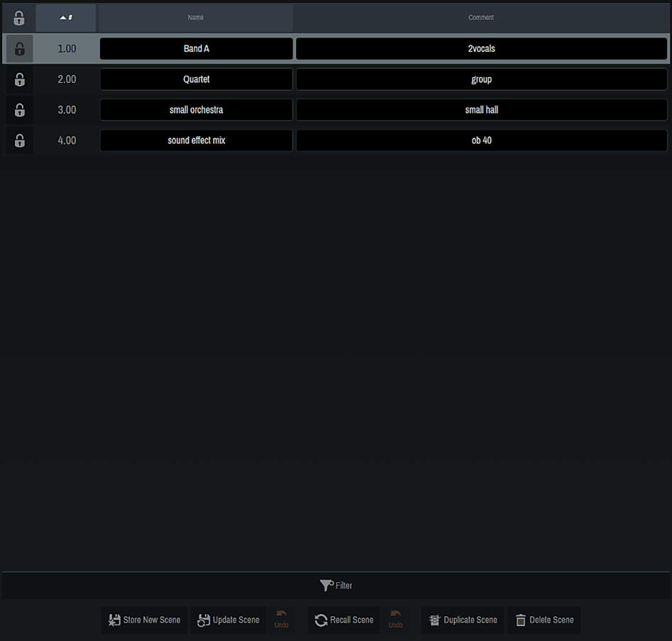The image size is (672, 641).
Task: Click the scene number sort arrow
Action: point(65,17)
